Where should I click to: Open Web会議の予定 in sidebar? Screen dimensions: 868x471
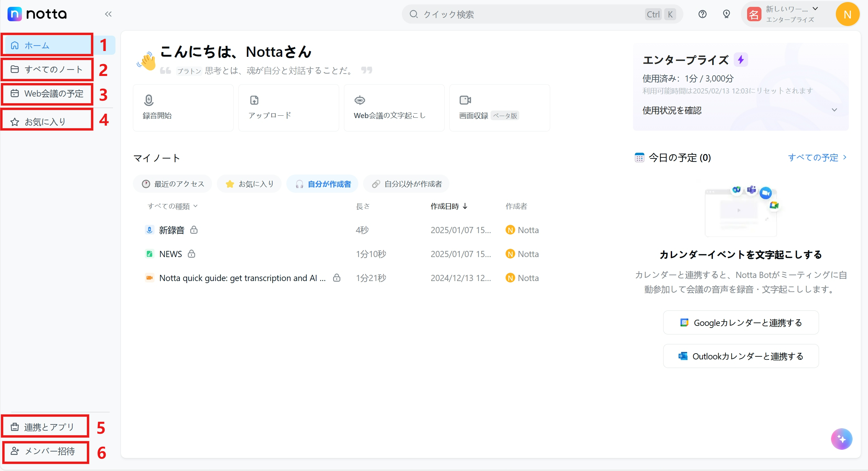[x=48, y=93]
